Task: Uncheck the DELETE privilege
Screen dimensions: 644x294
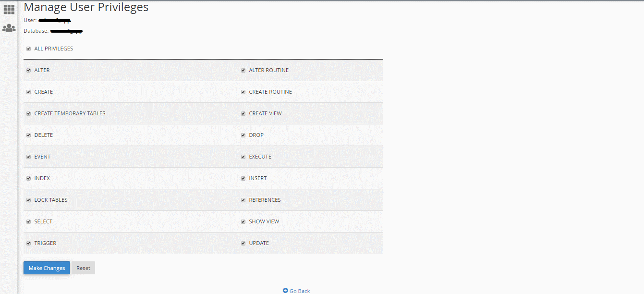Action: 28,135
